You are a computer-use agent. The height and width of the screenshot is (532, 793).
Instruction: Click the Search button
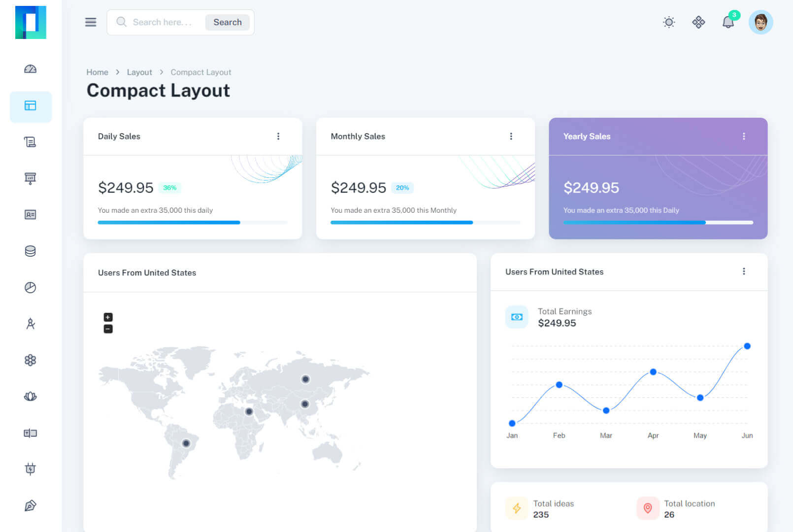pyautogui.click(x=227, y=22)
